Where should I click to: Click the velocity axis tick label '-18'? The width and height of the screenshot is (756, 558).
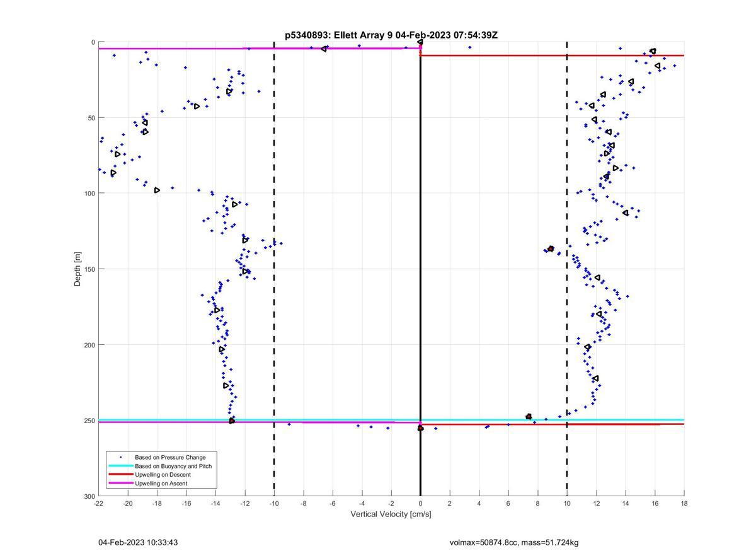[x=157, y=503]
